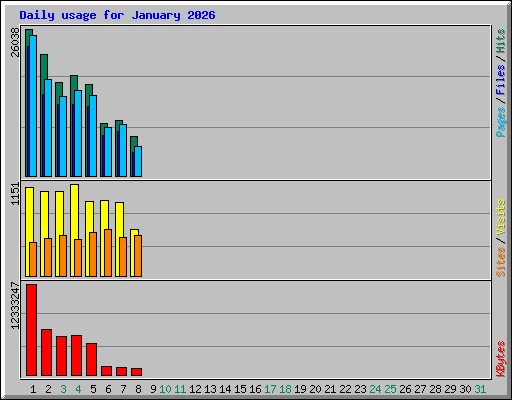512x400 pixels.
Task: Click the day 4 yellow visits bar
Action: pos(75,212)
